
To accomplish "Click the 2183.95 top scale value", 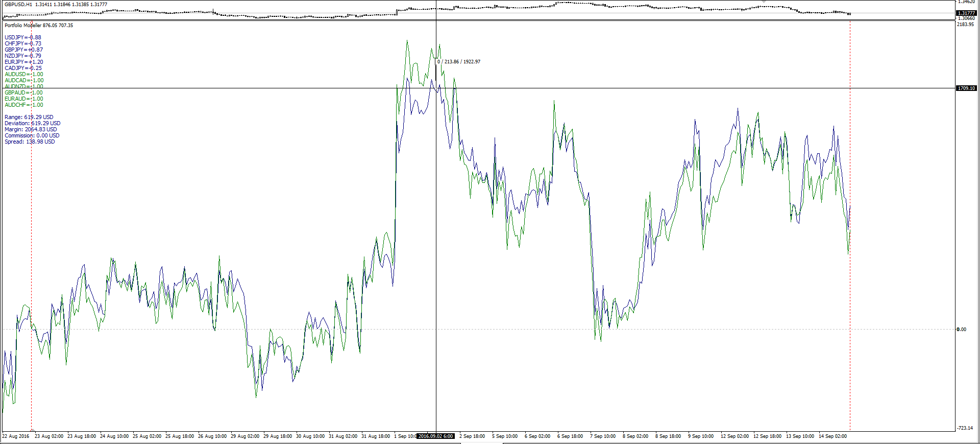I will (965, 25).
